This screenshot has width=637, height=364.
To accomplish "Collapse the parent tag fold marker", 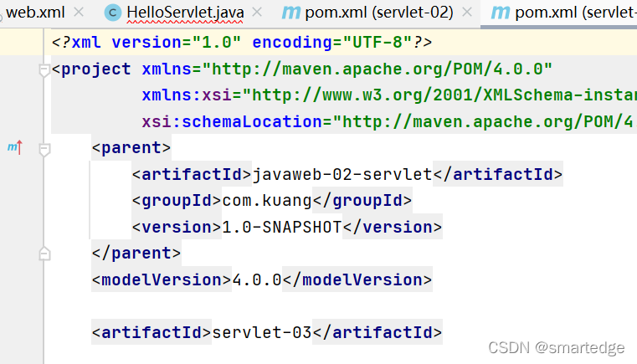I will [x=44, y=149].
